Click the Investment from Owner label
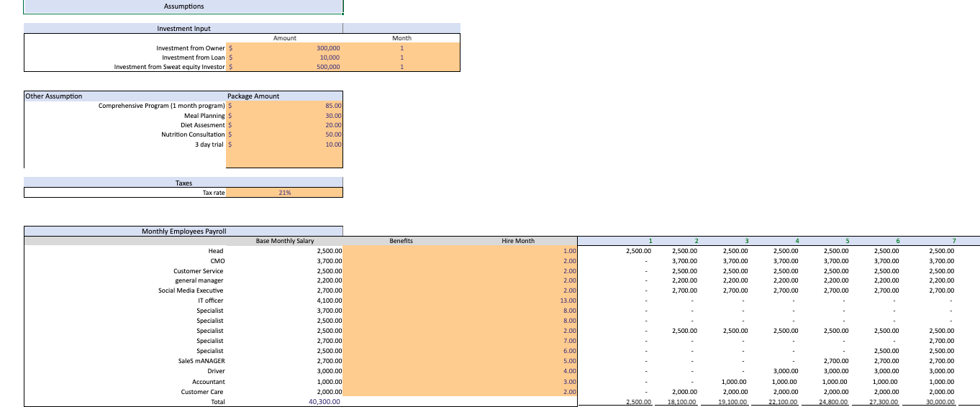Image resolution: width=980 pixels, height=407 pixels. [190, 48]
